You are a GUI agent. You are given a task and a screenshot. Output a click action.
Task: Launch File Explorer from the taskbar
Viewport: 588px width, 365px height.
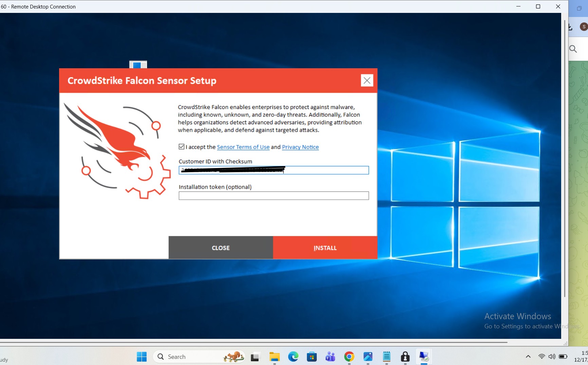[x=274, y=357]
